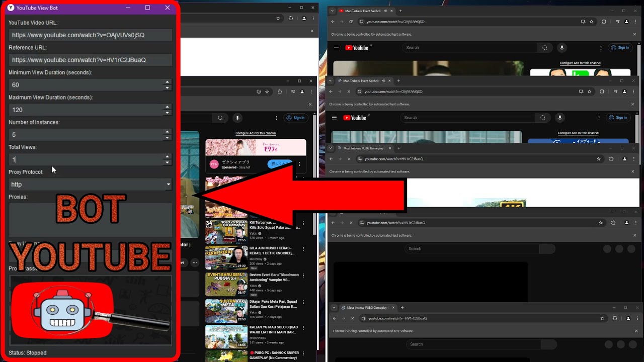Image resolution: width=644 pixels, height=362 pixels.
Task: Click the Reference URL field
Action: click(91, 60)
